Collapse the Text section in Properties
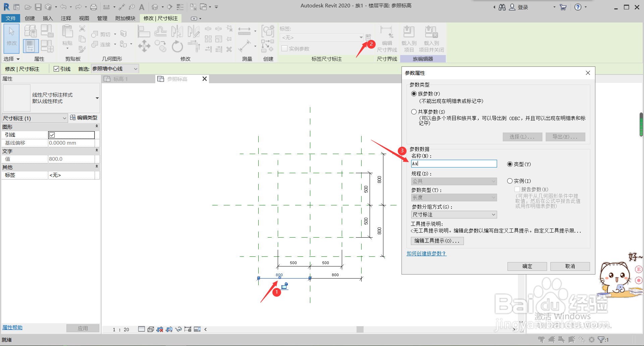Screen dimensions: 644x346 tap(97, 151)
